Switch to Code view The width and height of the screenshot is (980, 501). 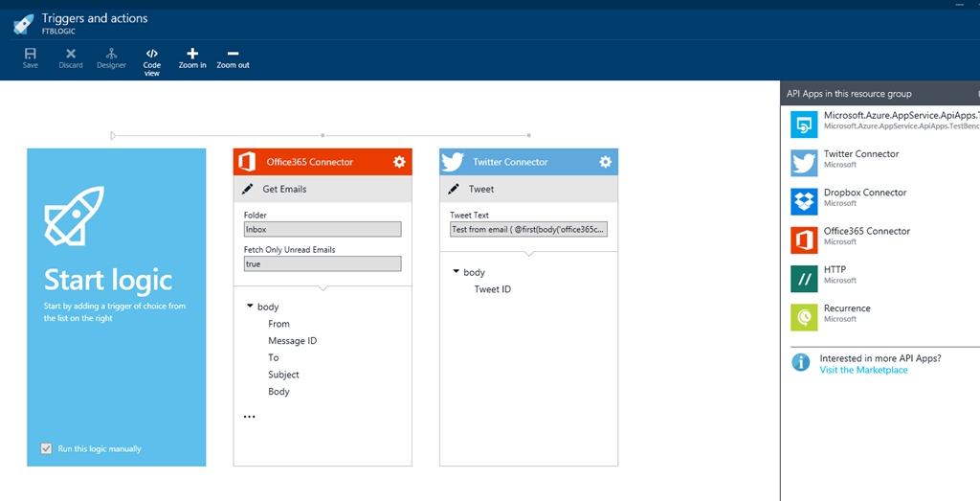point(152,54)
